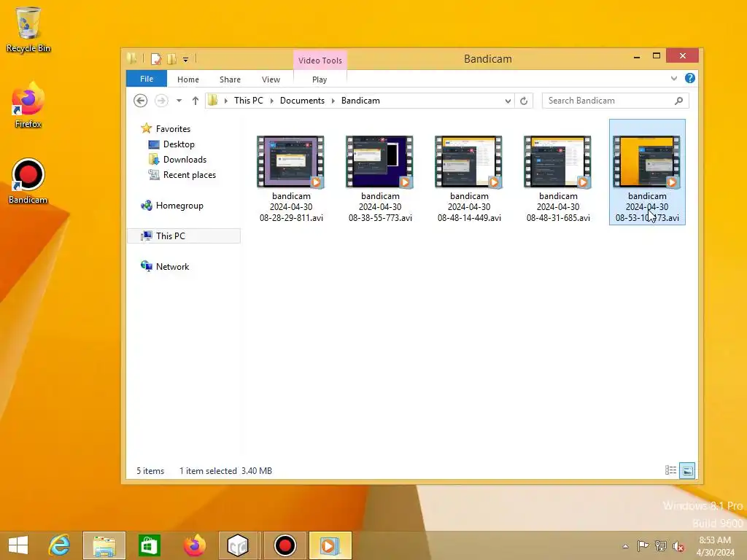
Task: Expand the arrow after This PC breadcrumb
Action: [x=271, y=101]
